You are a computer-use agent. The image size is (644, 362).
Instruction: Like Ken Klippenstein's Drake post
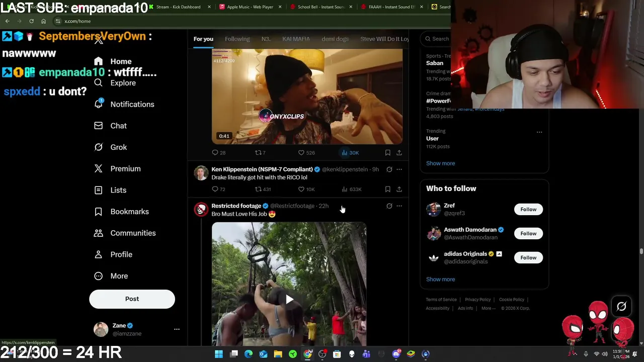[306, 190]
